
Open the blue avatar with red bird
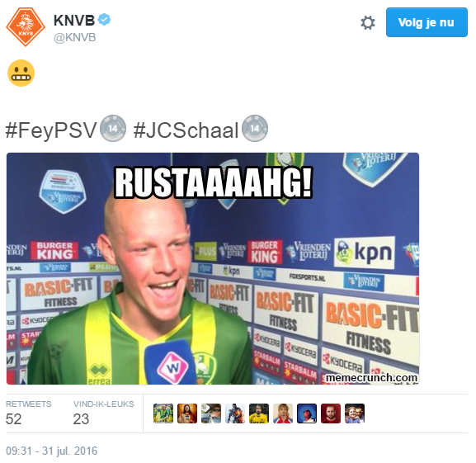point(307,413)
